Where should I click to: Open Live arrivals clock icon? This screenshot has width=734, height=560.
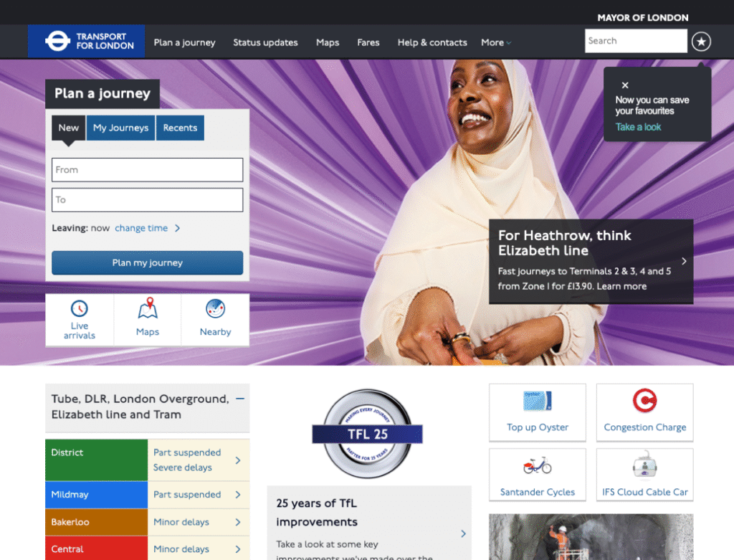click(79, 308)
